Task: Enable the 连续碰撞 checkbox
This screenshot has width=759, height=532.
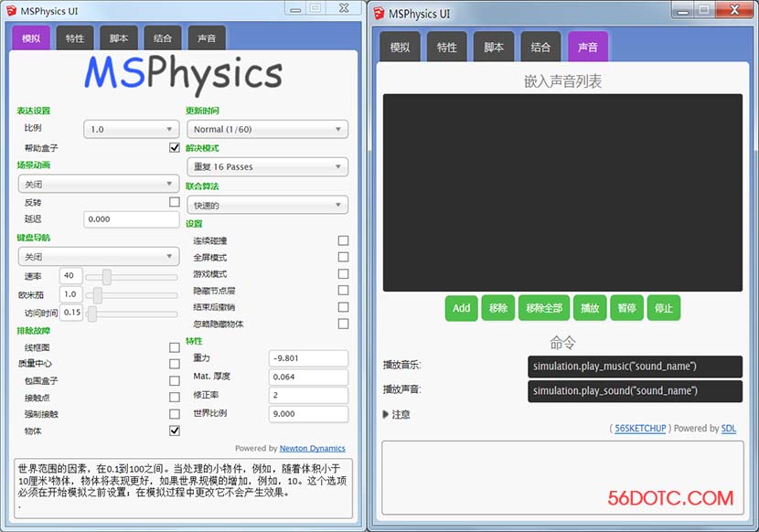Action: (x=343, y=241)
